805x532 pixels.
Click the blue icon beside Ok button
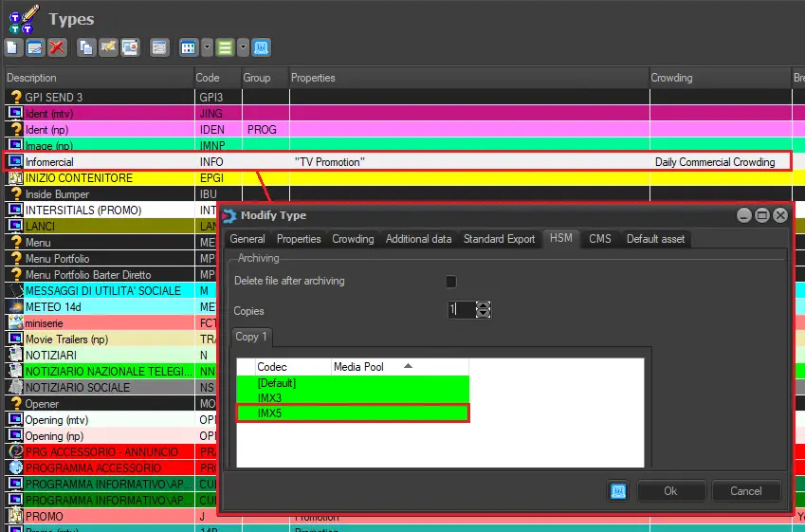pyautogui.click(x=617, y=491)
